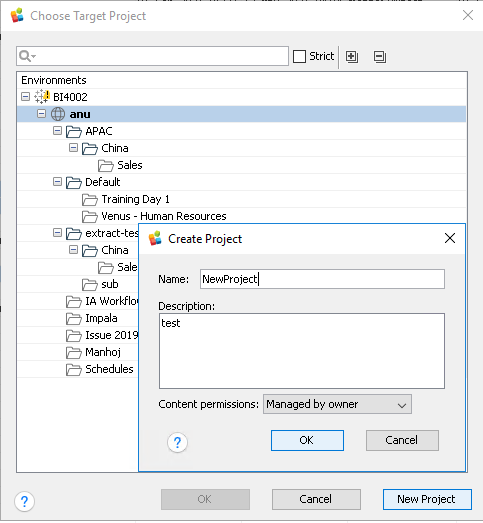Select the Impala project folder icon
The width and height of the screenshot is (483, 523).
click(74, 319)
